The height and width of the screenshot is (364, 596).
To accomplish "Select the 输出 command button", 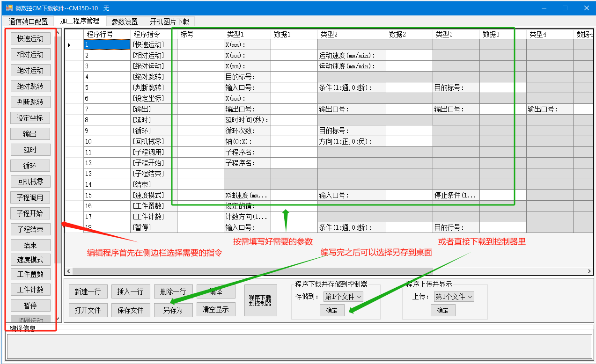I will pyautogui.click(x=30, y=134).
